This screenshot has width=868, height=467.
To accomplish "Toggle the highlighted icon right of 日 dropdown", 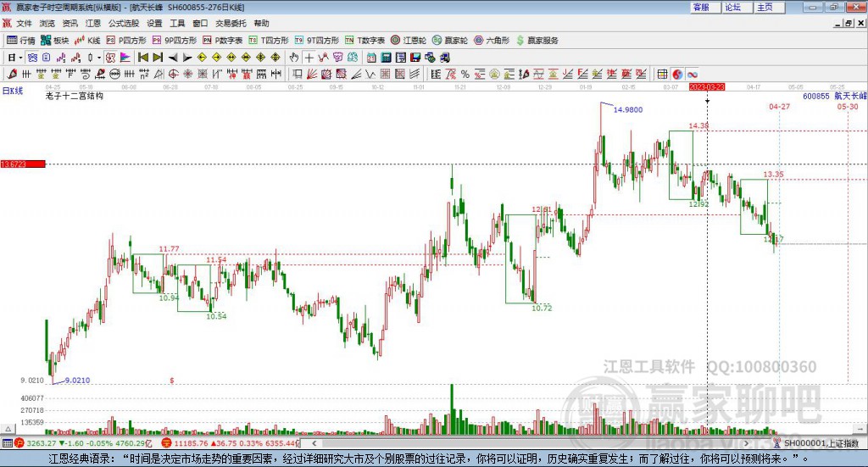I will point(32,58).
